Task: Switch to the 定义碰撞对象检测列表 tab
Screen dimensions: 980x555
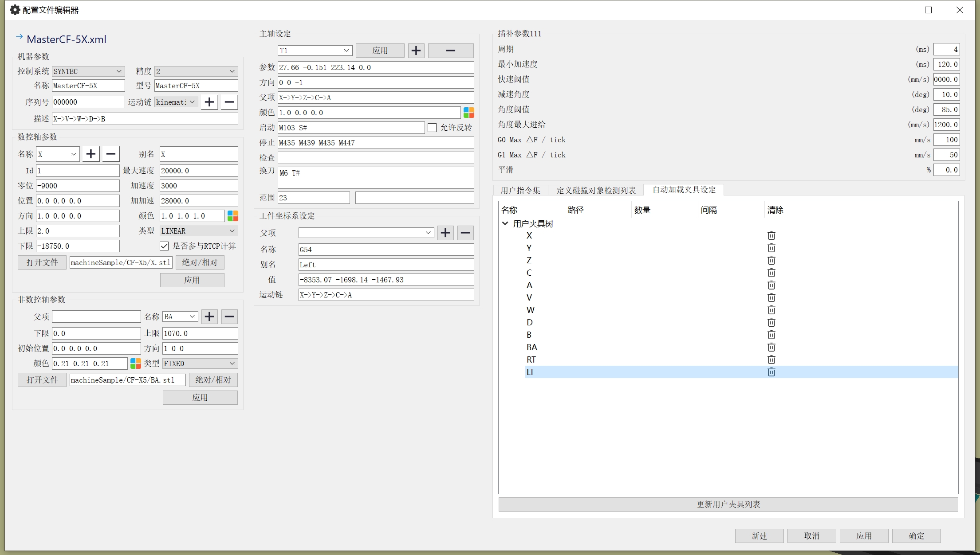Action: pyautogui.click(x=596, y=190)
